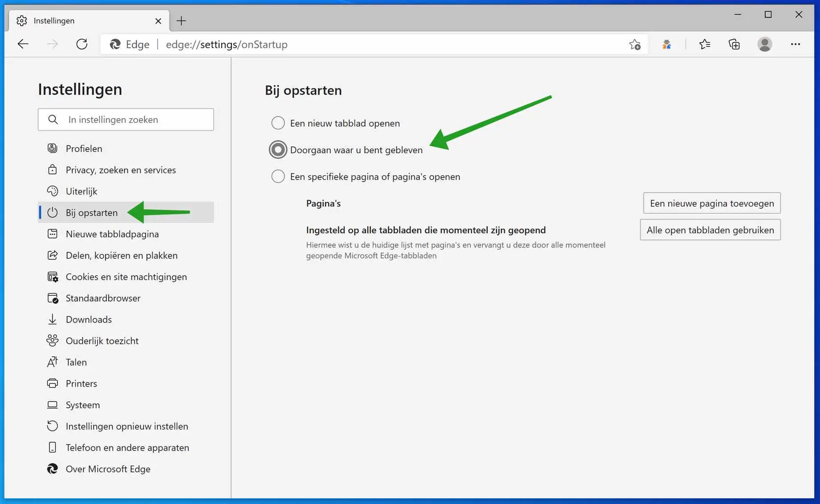Select 'Een specifieke pagina of pagina's openen' option
The height and width of the screenshot is (504, 820).
[x=278, y=177]
